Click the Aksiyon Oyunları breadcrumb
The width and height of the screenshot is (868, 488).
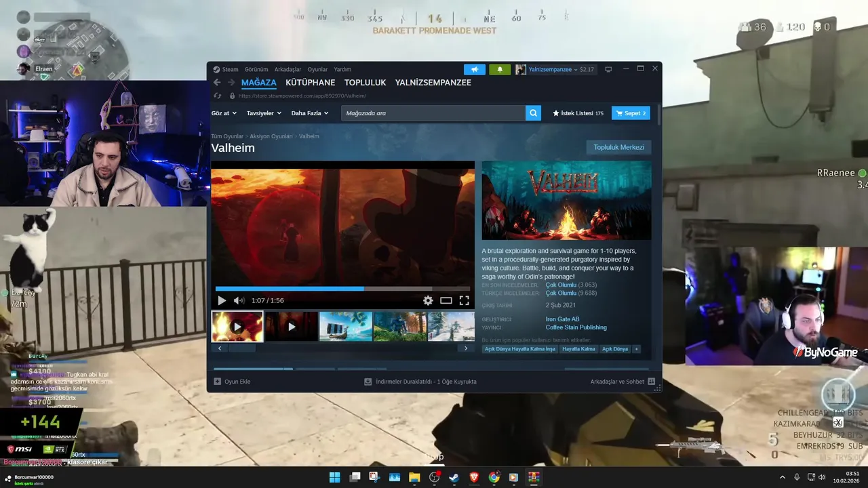click(x=271, y=136)
